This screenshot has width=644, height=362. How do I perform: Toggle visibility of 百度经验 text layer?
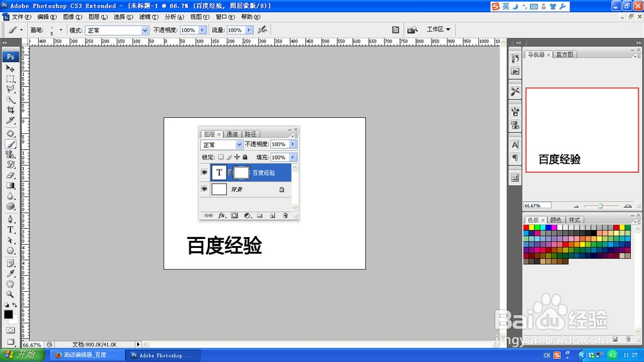point(204,173)
